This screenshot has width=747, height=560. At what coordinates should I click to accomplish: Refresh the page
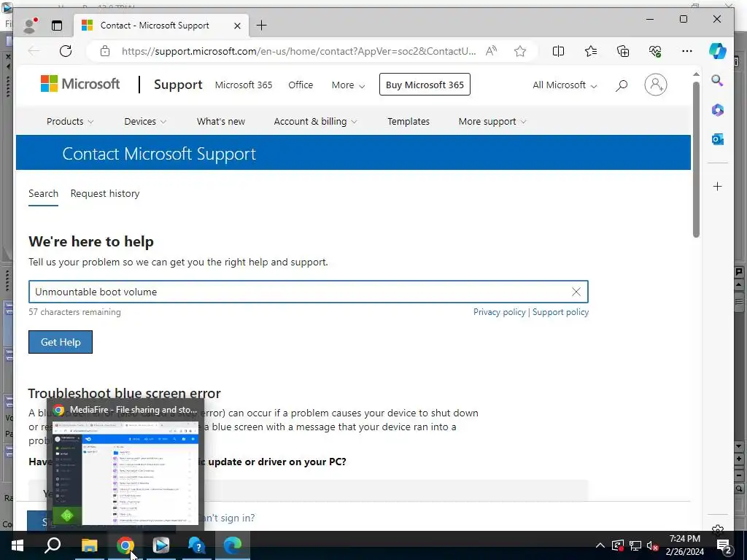click(x=66, y=51)
